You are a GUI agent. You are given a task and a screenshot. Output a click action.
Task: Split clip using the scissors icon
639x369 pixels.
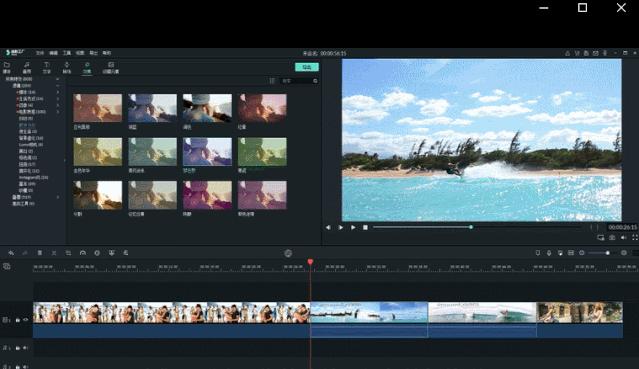click(54, 253)
